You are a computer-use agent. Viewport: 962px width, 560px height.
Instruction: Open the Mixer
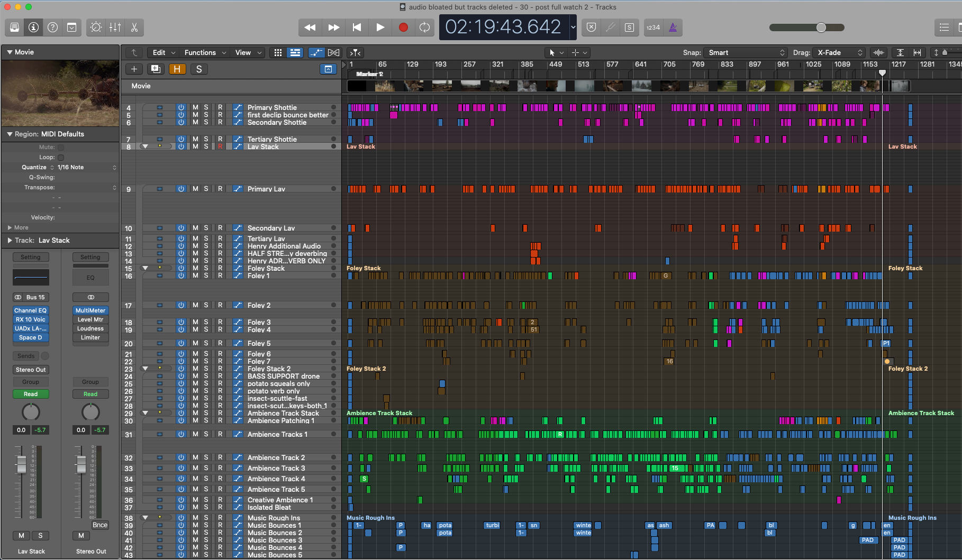(x=115, y=27)
